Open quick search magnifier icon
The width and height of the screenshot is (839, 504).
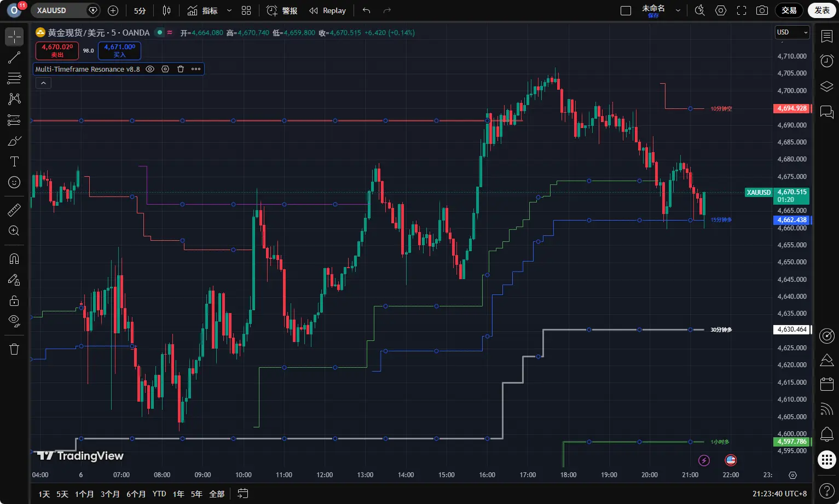(699, 10)
